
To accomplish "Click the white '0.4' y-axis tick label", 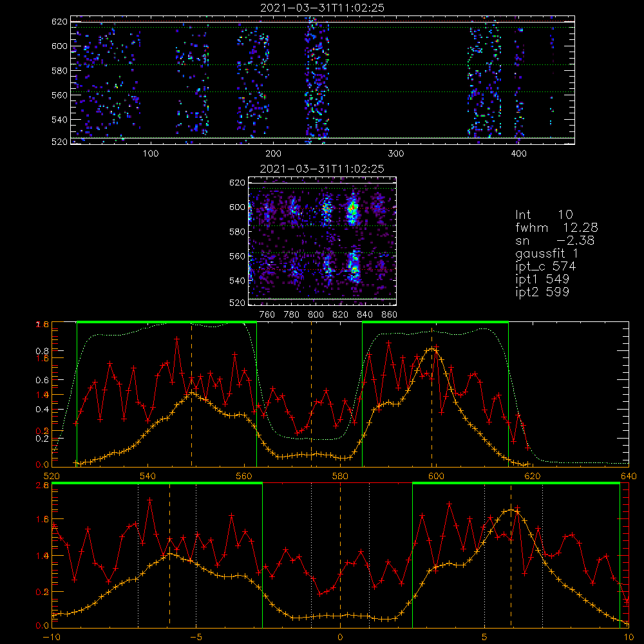I will [x=43, y=410].
